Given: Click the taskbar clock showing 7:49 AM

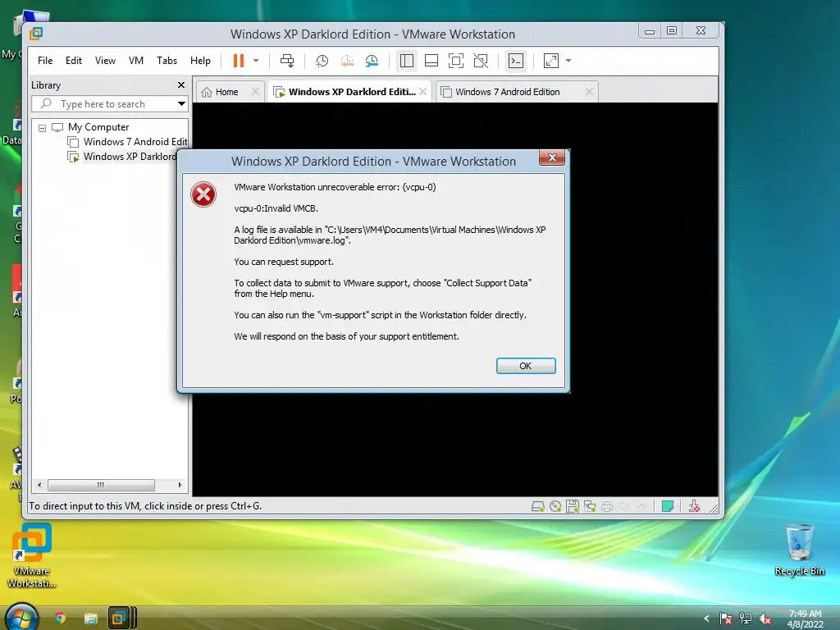Looking at the screenshot, I should click(805, 619).
